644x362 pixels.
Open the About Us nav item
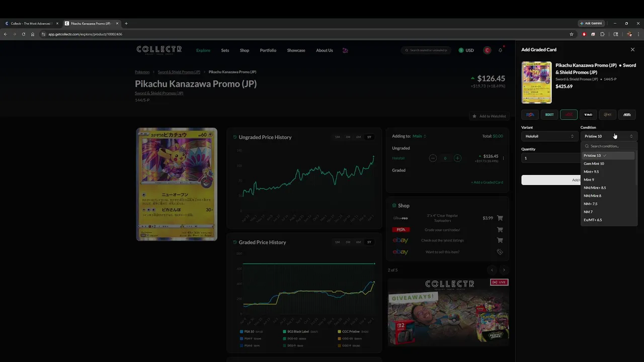click(325, 50)
